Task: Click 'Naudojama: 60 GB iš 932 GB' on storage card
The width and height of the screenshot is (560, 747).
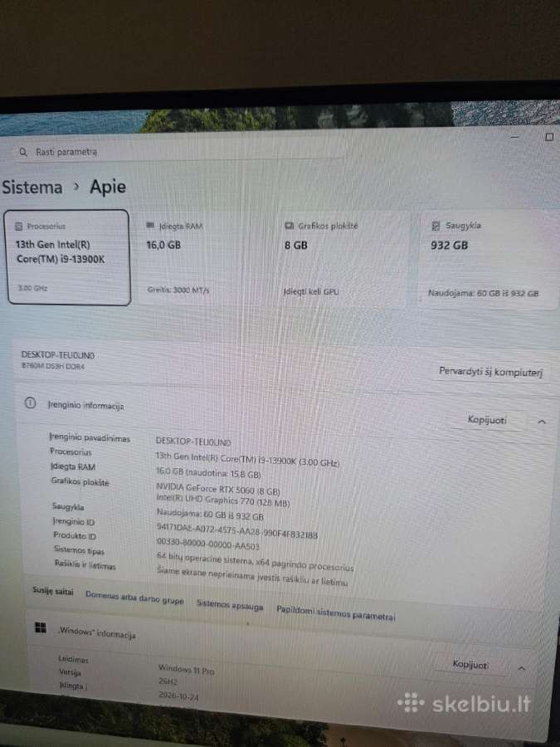Action: click(x=483, y=293)
